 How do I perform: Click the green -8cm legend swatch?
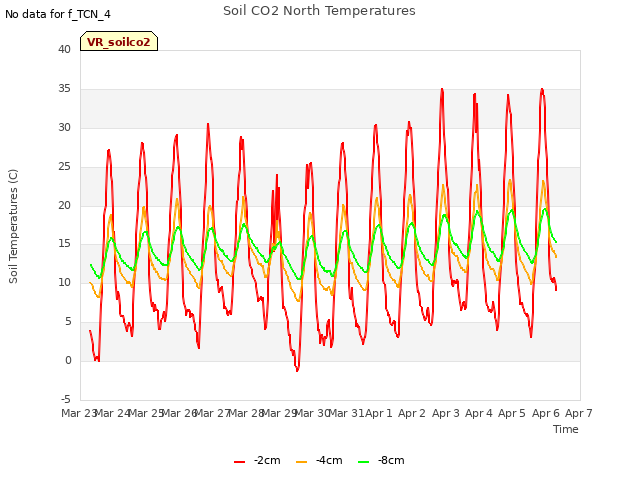tap(363, 461)
